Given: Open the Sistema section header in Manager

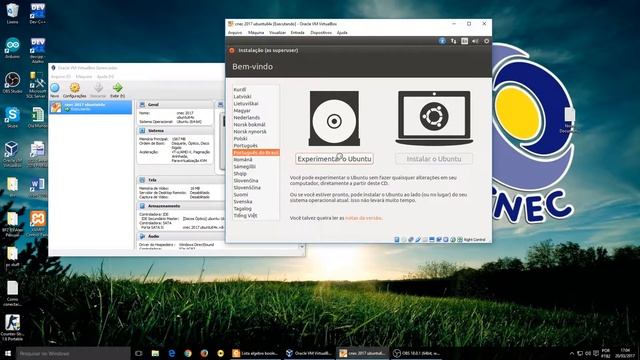Looking at the screenshot, I should click(176, 131).
